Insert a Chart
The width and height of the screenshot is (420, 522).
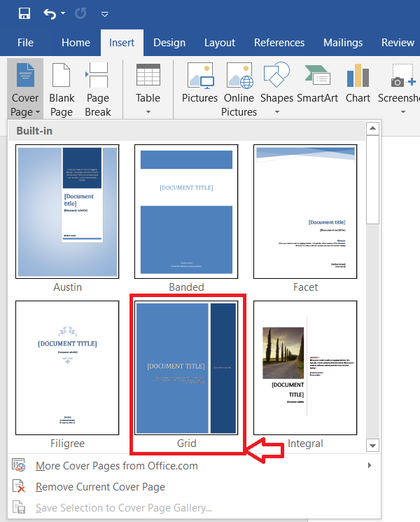(x=358, y=83)
